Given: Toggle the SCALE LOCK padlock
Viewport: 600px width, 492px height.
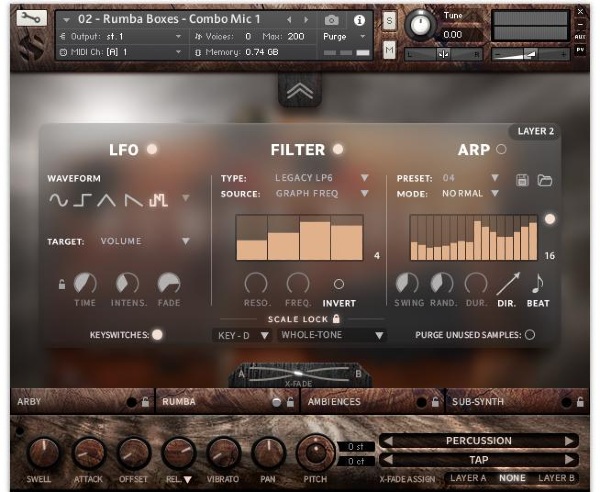Looking at the screenshot, I should coord(336,318).
